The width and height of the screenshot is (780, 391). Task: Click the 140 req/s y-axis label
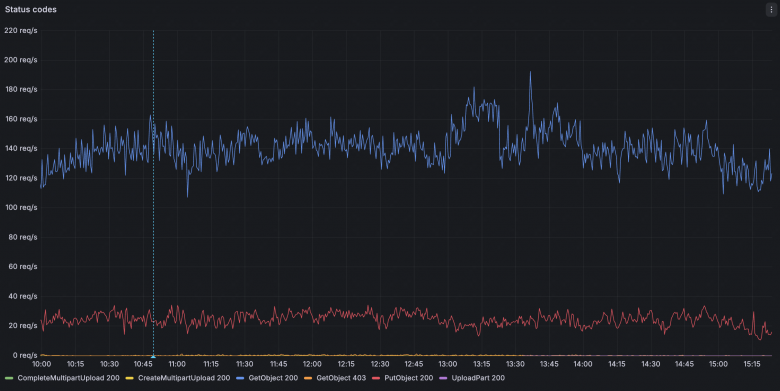(x=21, y=148)
